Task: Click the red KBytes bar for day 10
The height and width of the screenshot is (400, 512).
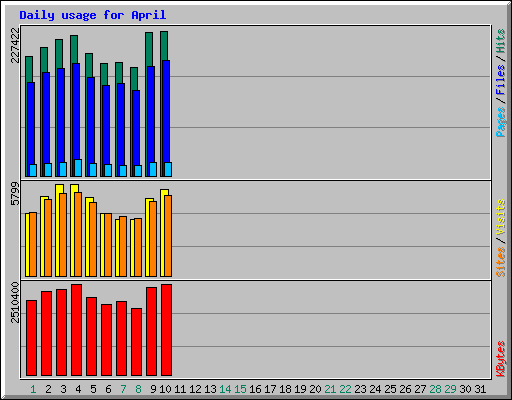Action: pyautogui.click(x=166, y=330)
